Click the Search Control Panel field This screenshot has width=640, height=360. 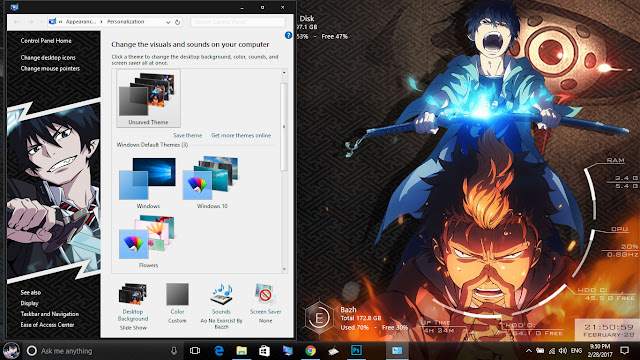238,22
